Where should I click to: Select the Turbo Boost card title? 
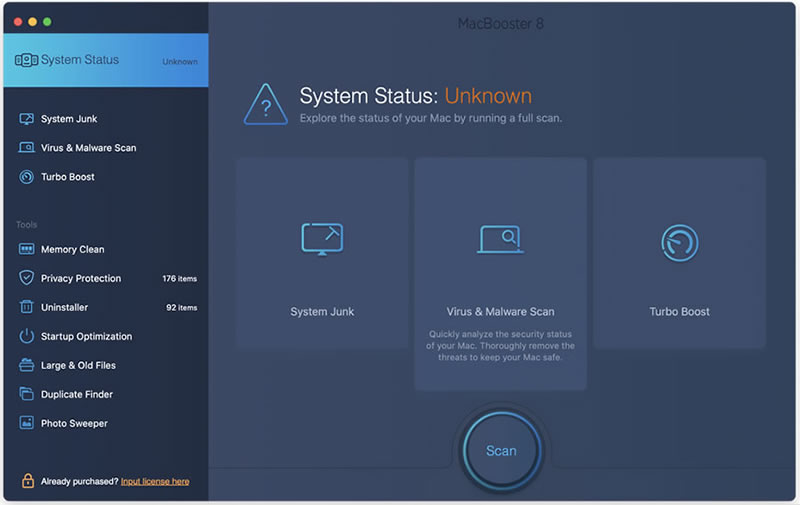(680, 312)
